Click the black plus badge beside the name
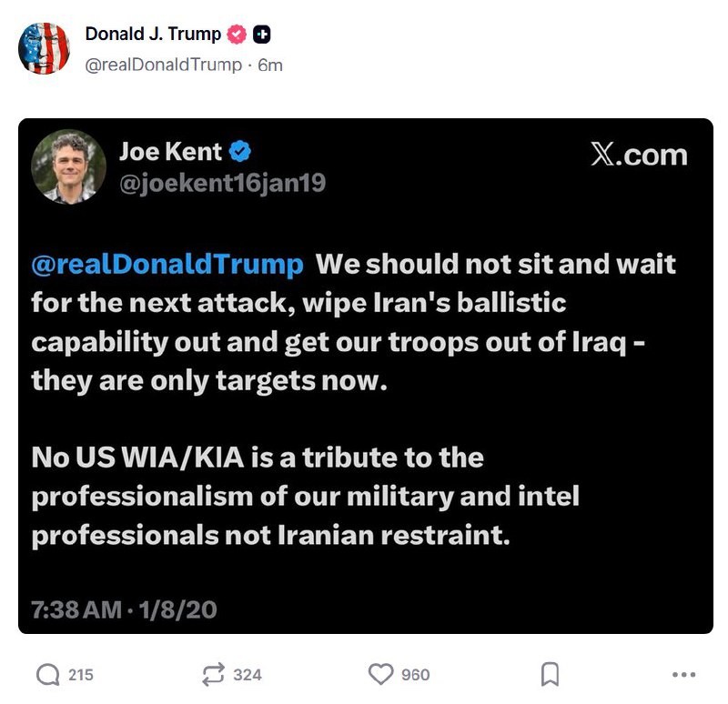Screen dimensions: 728x704 [x=262, y=35]
